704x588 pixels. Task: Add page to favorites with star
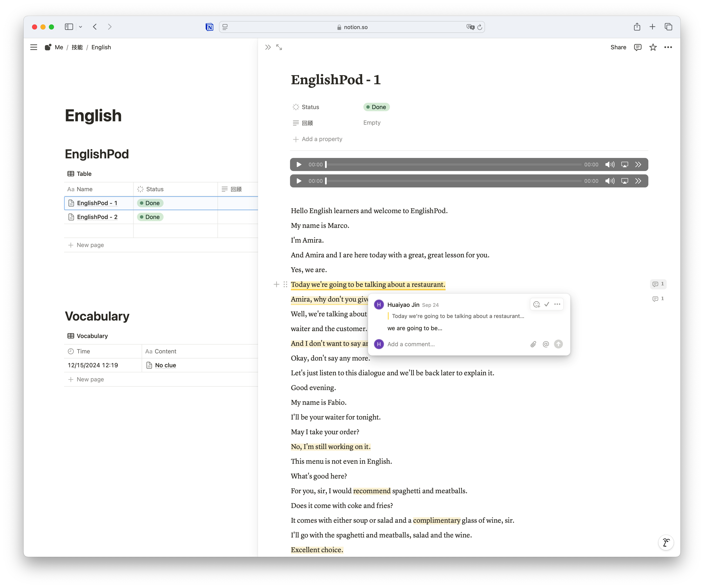(x=653, y=47)
